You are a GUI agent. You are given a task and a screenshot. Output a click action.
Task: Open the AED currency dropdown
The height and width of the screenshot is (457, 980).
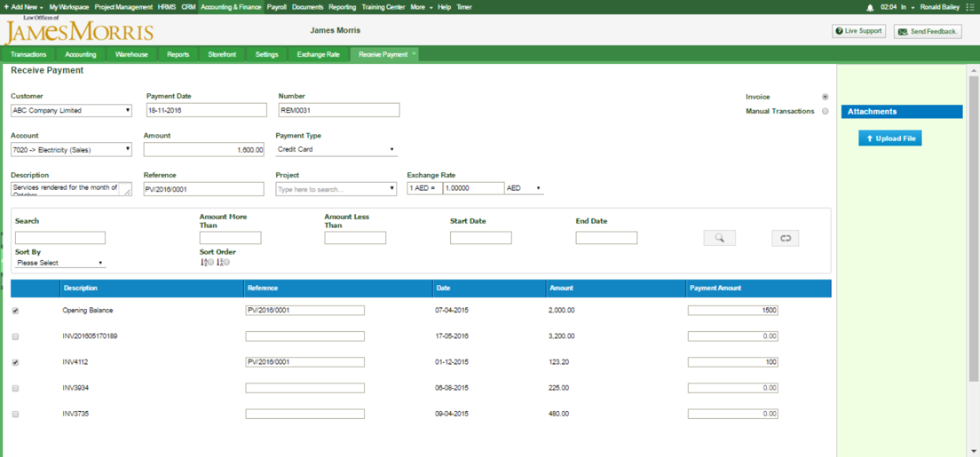tap(524, 188)
